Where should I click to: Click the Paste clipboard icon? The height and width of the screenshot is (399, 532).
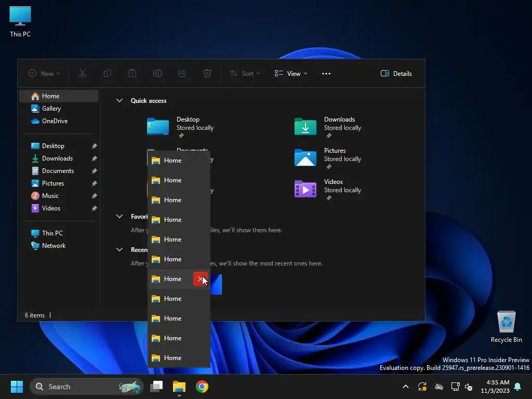pos(132,73)
